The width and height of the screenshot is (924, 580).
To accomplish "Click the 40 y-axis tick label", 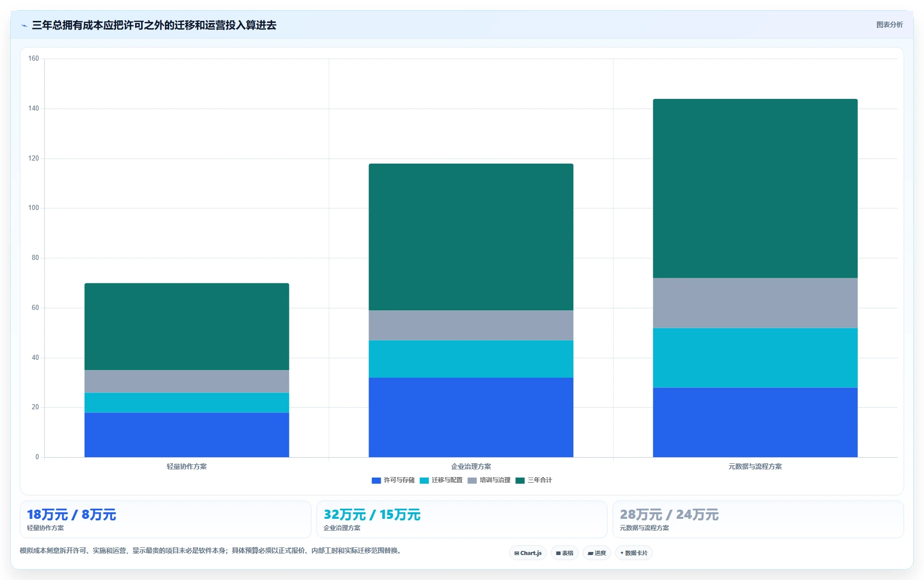I will (35, 358).
